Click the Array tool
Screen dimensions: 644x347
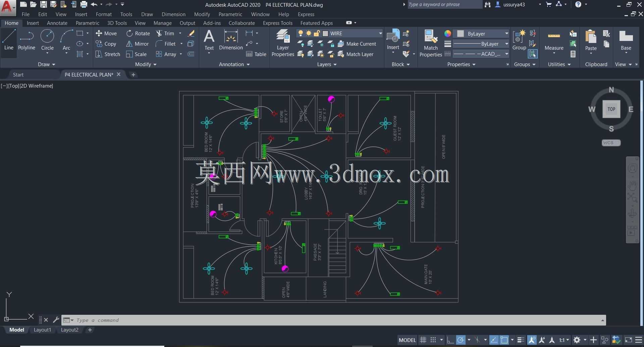[x=166, y=54]
